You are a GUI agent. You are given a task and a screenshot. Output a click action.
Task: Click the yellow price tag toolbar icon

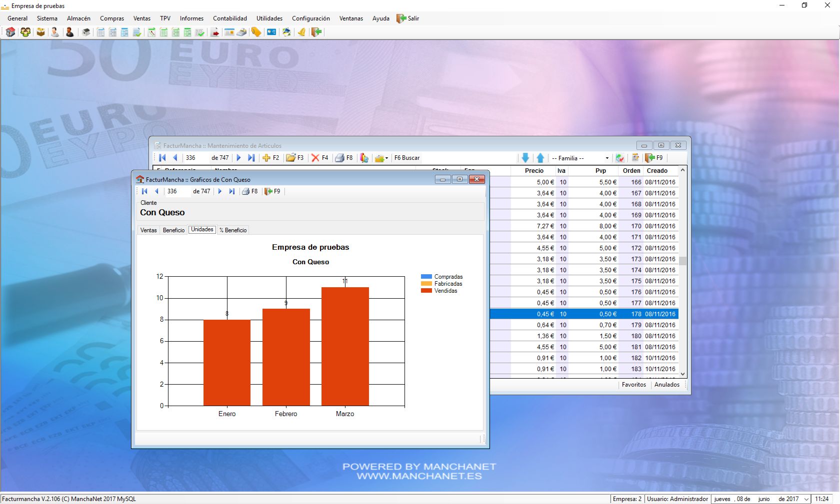click(x=256, y=32)
